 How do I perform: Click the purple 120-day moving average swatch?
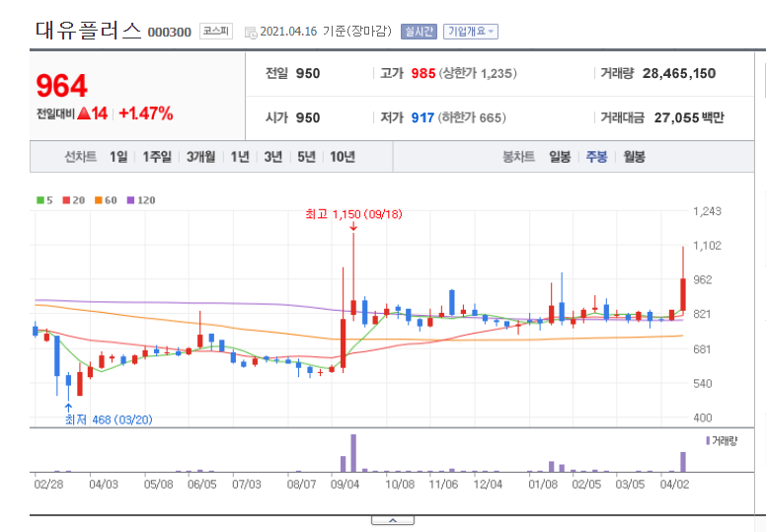[130, 200]
